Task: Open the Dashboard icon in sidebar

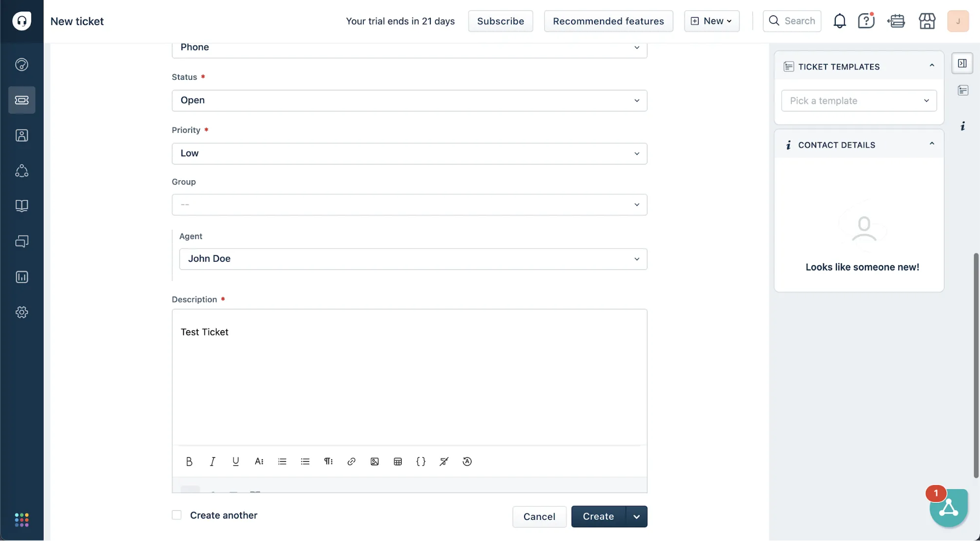Action: [x=22, y=65]
